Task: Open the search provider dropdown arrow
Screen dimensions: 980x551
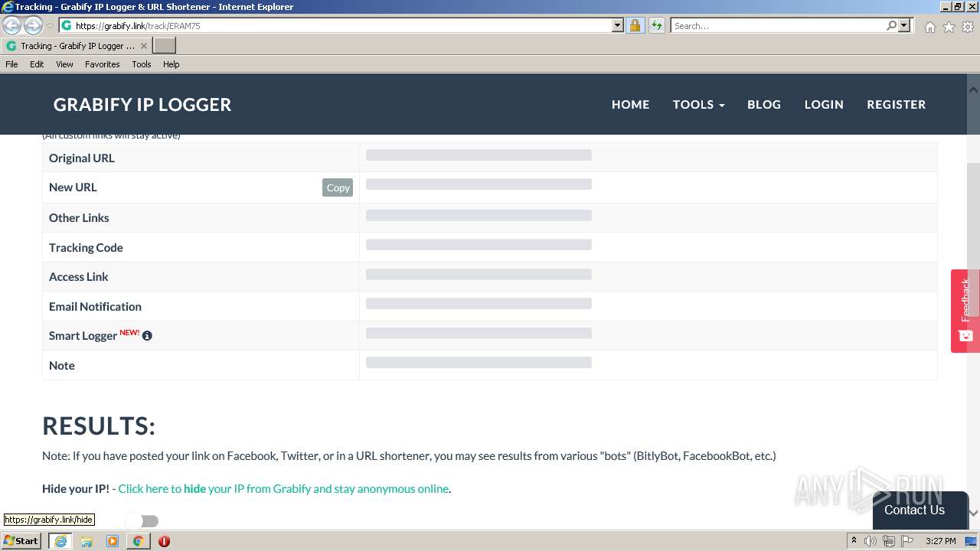Action: click(904, 25)
